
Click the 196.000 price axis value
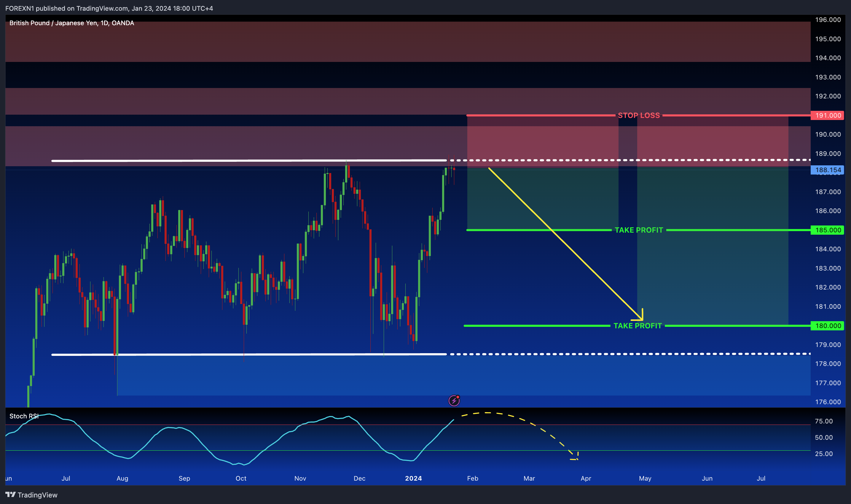[828, 20]
